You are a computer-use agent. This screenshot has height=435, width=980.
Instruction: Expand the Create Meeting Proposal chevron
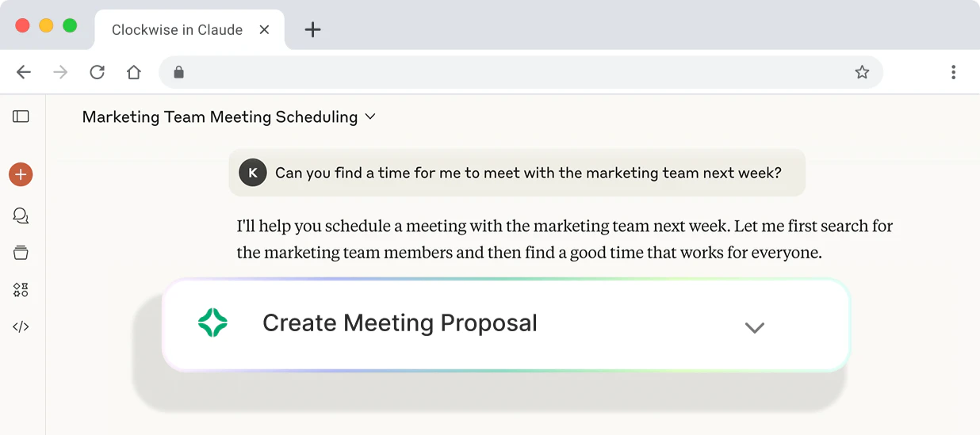click(x=754, y=327)
